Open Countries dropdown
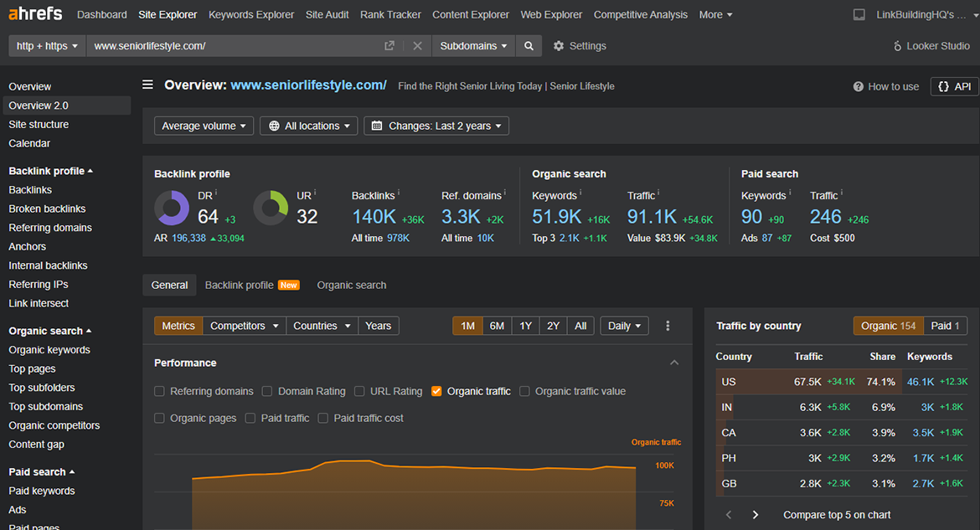980x530 pixels. click(x=322, y=326)
